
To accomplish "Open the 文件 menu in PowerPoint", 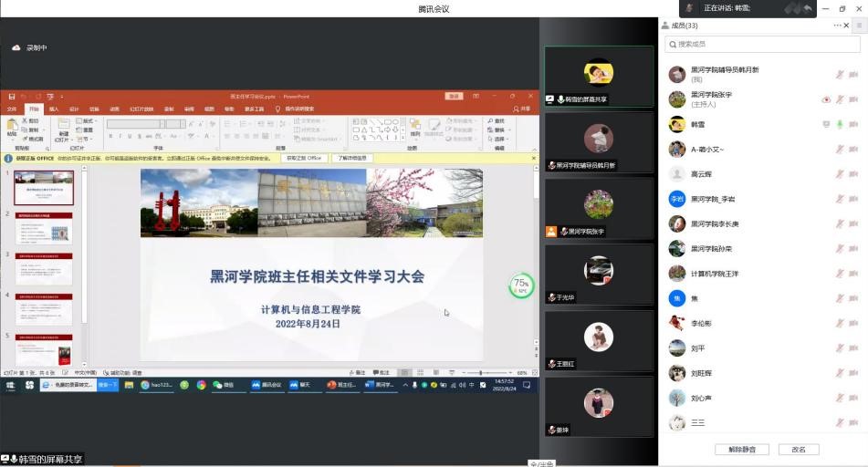I will (12, 109).
